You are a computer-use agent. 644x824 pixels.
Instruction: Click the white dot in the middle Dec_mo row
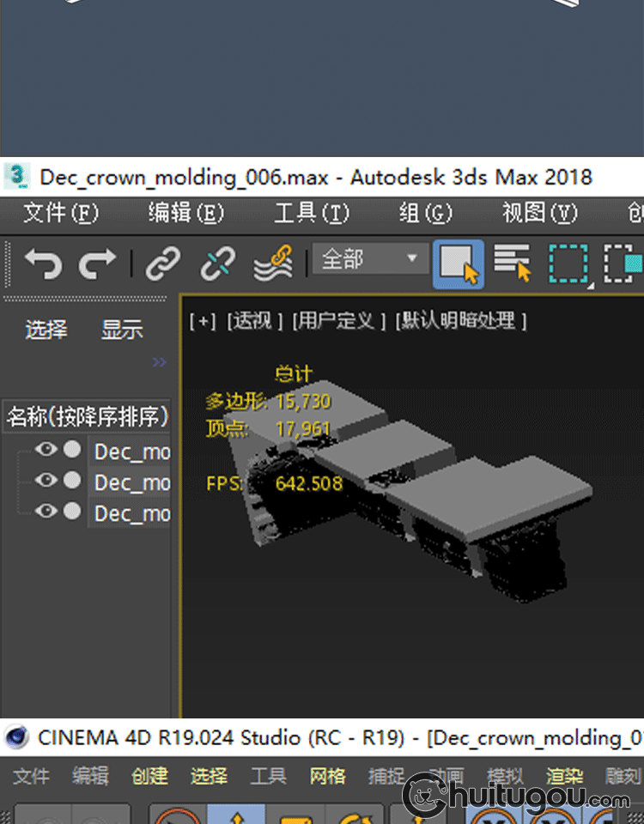(x=72, y=480)
